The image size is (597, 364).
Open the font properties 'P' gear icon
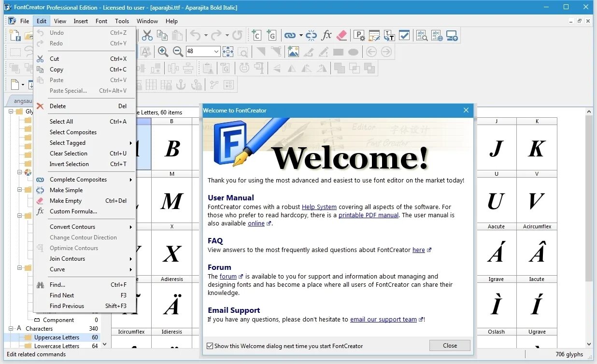[x=359, y=35]
